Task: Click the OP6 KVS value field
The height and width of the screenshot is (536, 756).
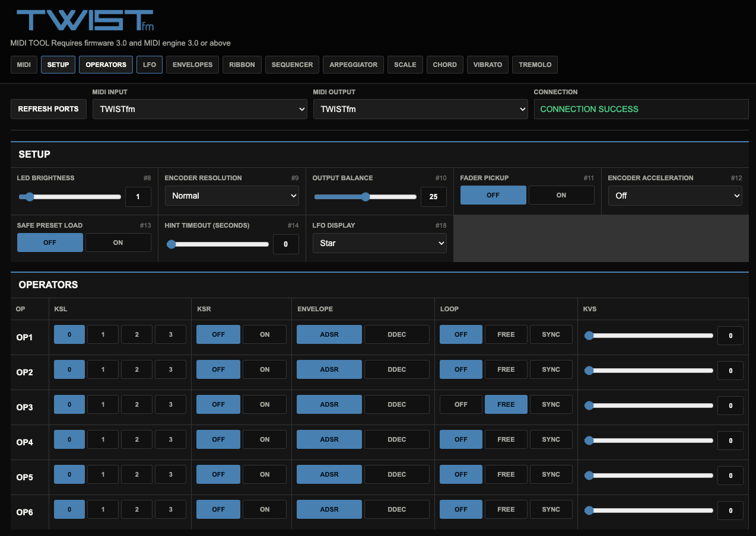Action: [x=730, y=511]
